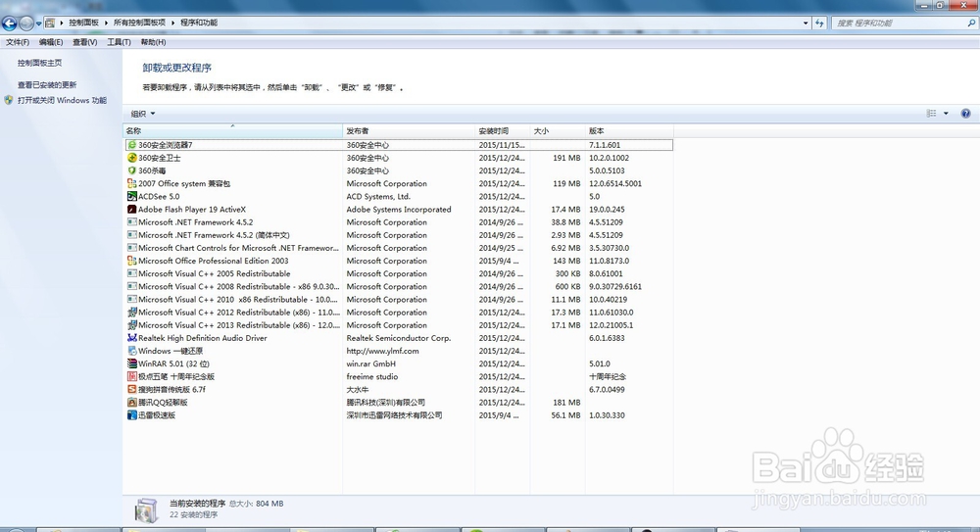Click the 控制面板 breadcrumb segment
This screenshot has width=980, height=532.
coord(83,23)
